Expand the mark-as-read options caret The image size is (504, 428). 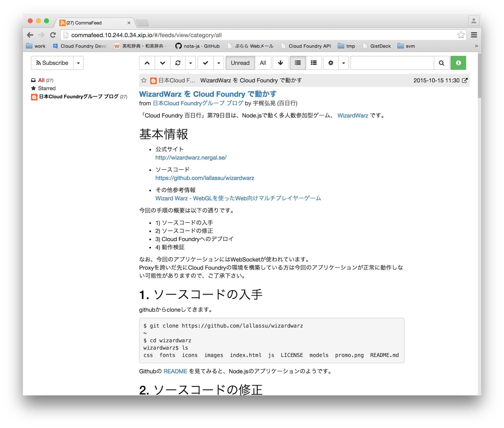219,63
